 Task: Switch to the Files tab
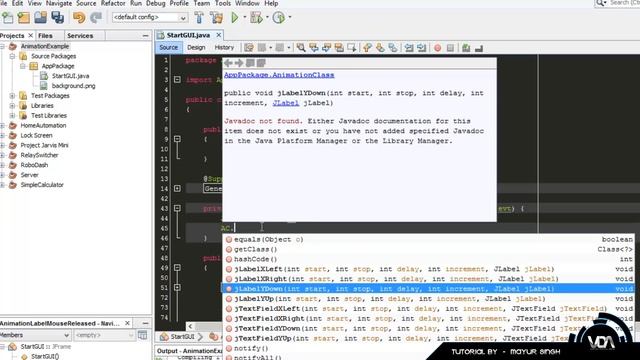pos(45,36)
